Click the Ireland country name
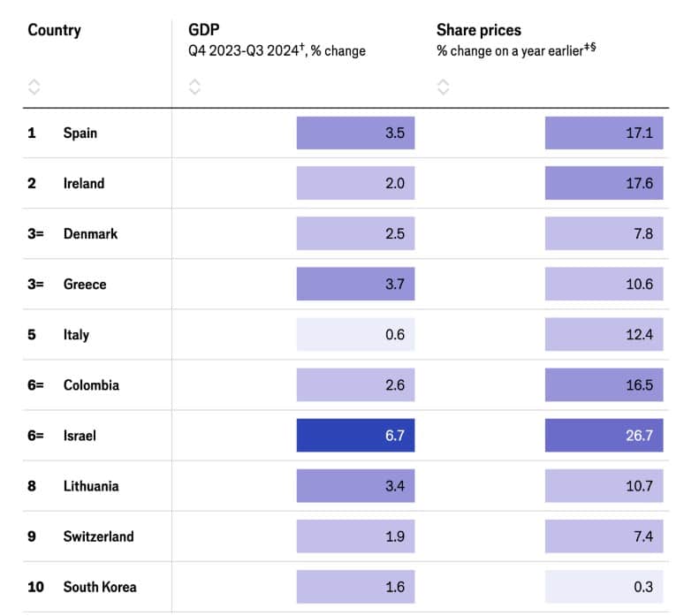 point(84,184)
